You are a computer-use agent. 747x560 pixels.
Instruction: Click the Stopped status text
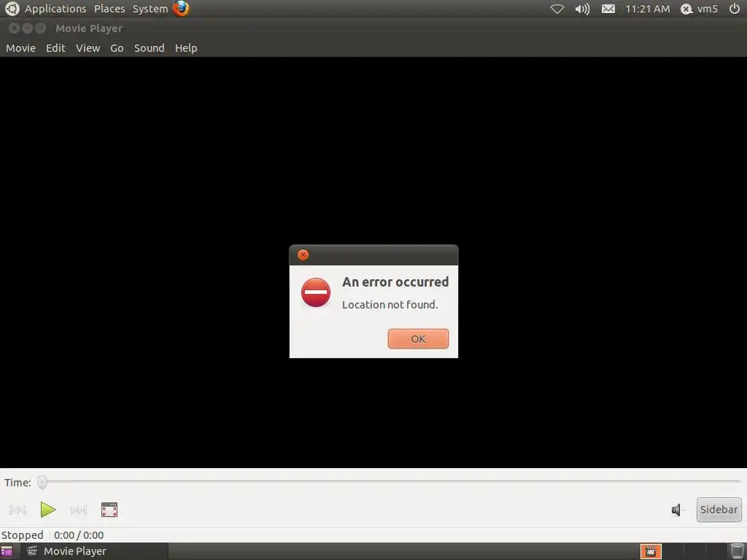(x=23, y=535)
